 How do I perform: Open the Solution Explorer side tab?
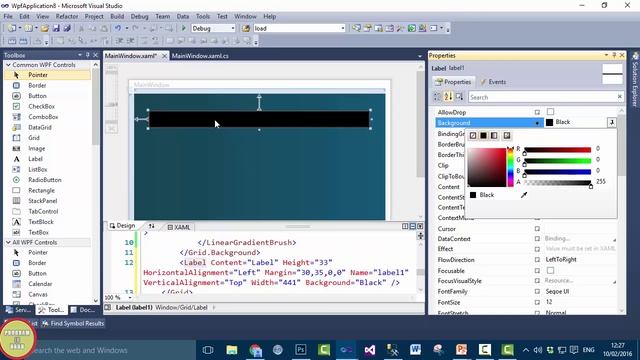coord(635,80)
